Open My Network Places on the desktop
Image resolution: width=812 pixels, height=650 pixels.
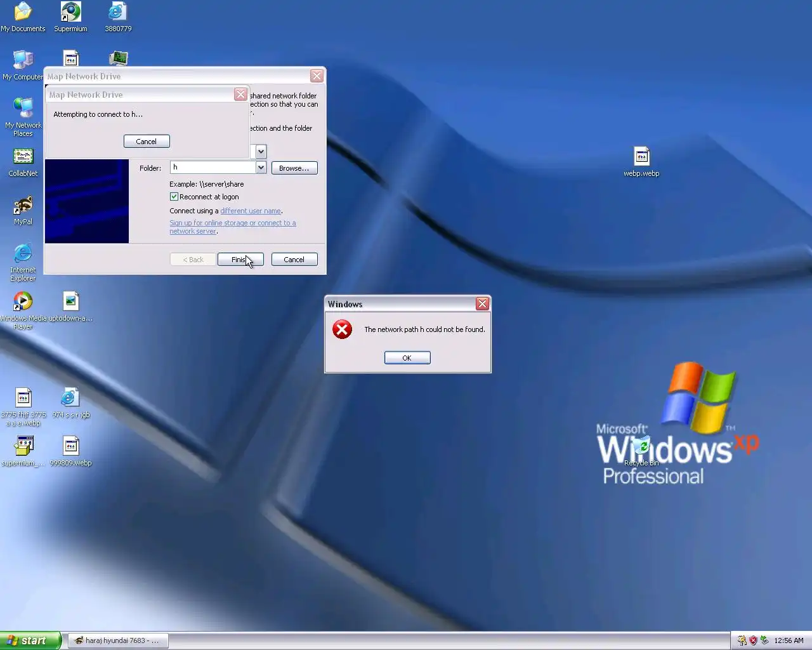(23, 117)
